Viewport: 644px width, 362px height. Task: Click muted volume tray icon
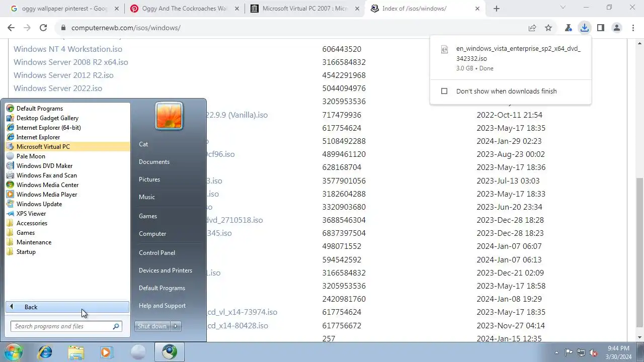click(593, 352)
